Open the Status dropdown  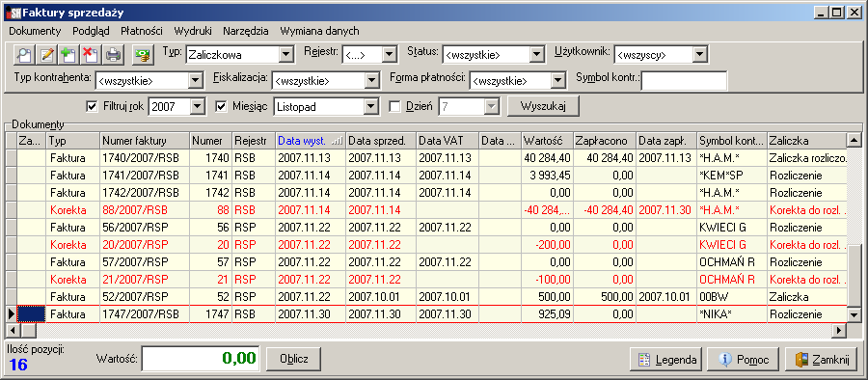tap(537, 54)
